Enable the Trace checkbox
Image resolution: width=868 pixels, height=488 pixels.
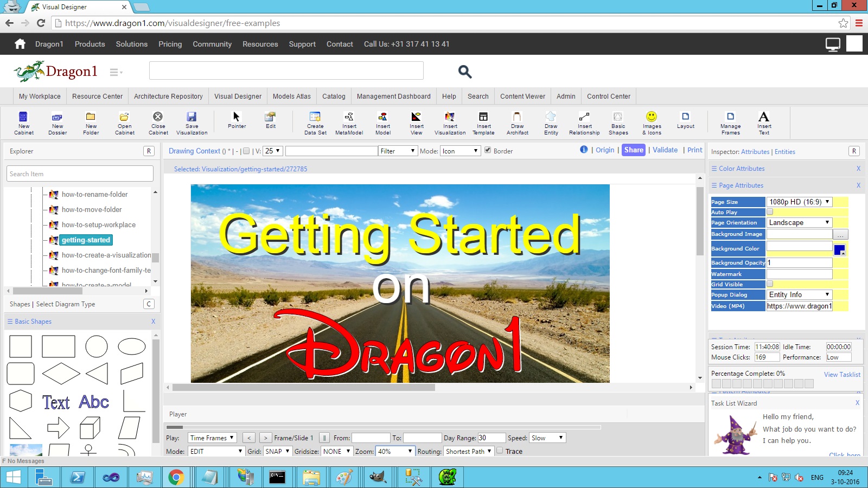[x=500, y=451]
